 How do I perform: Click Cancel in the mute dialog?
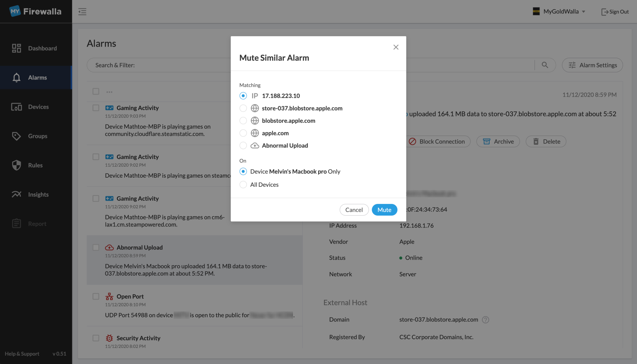[354, 210]
